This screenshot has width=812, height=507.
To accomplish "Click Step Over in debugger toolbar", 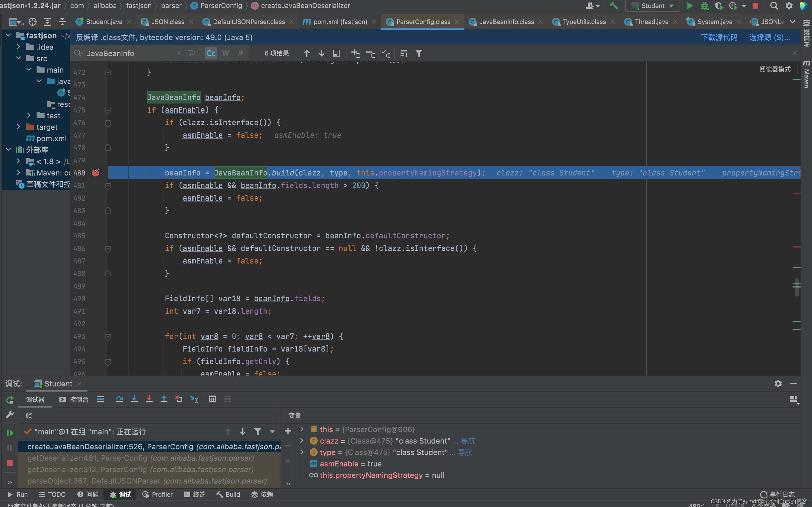I will 119,399.
